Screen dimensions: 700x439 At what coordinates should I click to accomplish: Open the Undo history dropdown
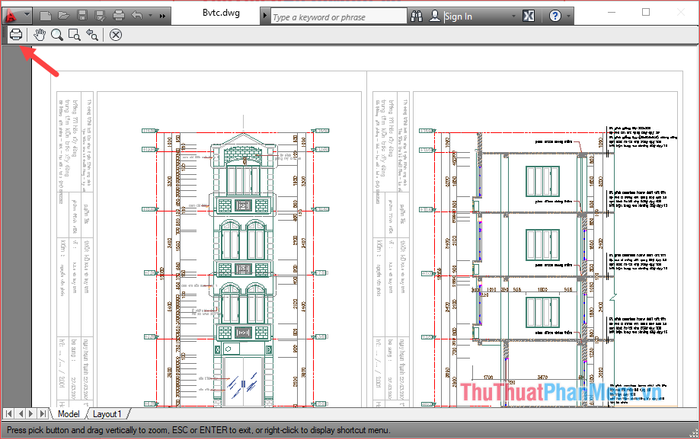(150, 16)
